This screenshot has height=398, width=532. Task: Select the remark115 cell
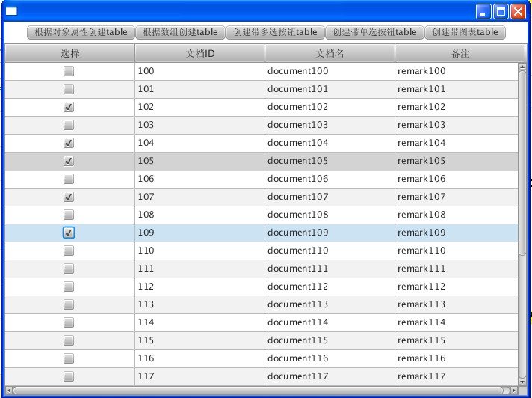coord(457,340)
